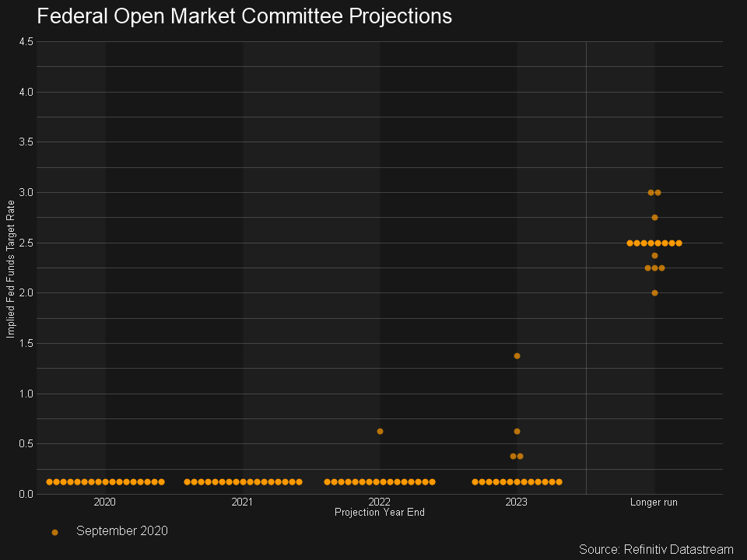Click the single Longer run dot below 2.5
The image size is (747, 560).
(x=654, y=255)
